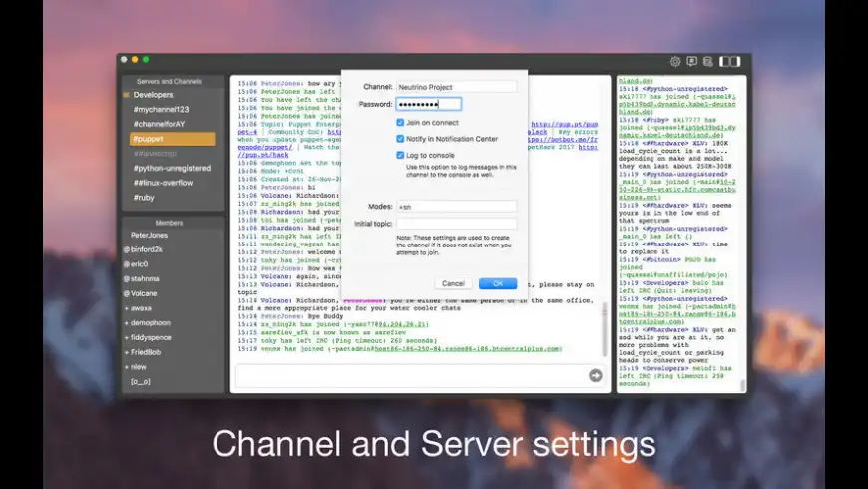
Task: Cancel the channel settings dialog
Action: [x=453, y=283]
